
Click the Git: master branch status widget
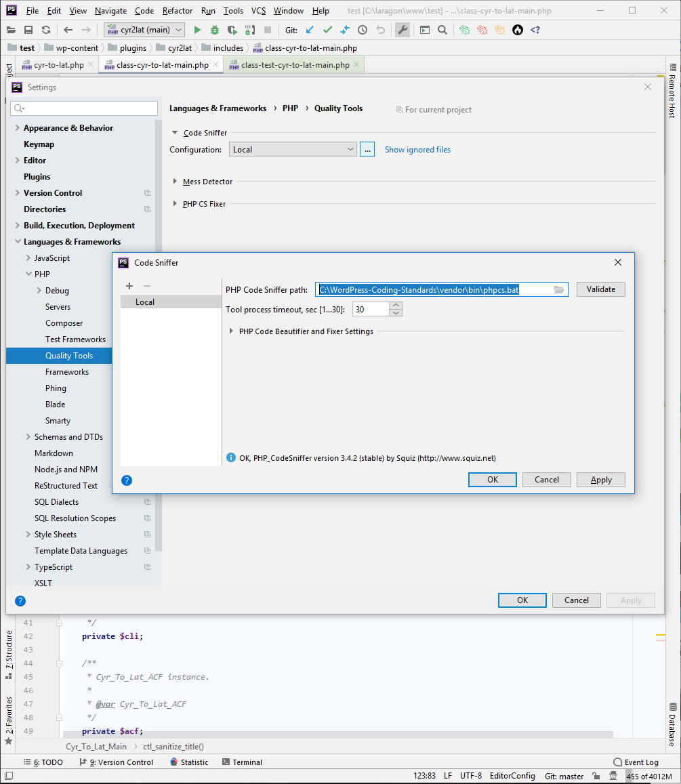(x=564, y=776)
